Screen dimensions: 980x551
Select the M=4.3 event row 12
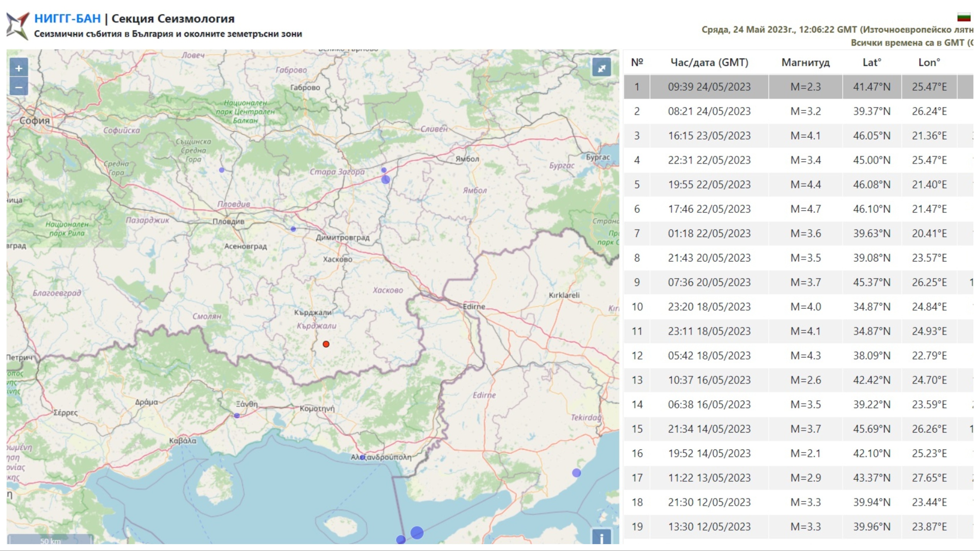[799, 356]
